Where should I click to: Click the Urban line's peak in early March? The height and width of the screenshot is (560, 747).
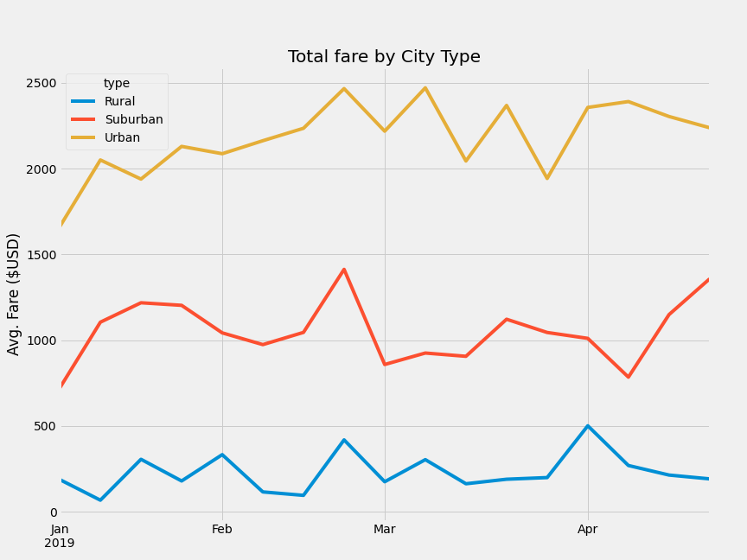click(425, 87)
